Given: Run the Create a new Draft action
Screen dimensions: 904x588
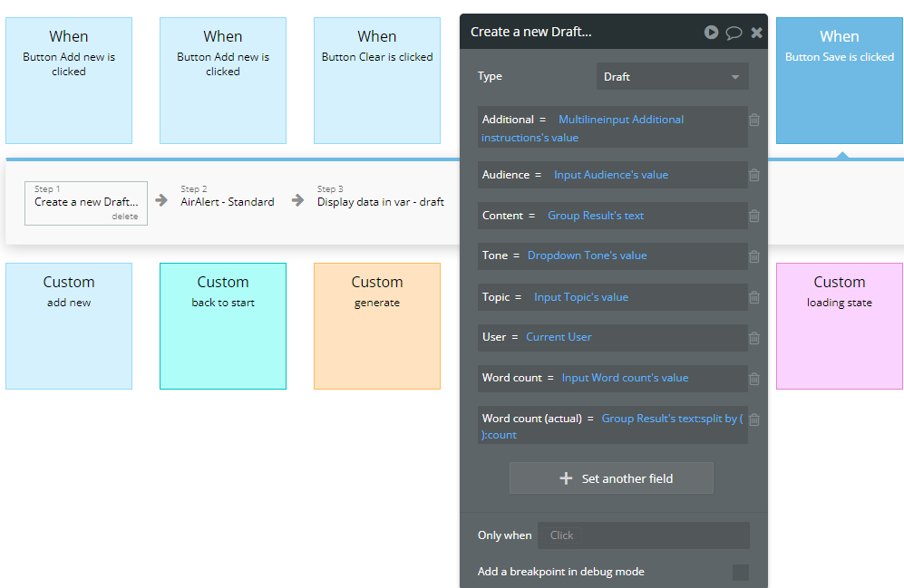Looking at the screenshot, I should click(x=711, y=32).
